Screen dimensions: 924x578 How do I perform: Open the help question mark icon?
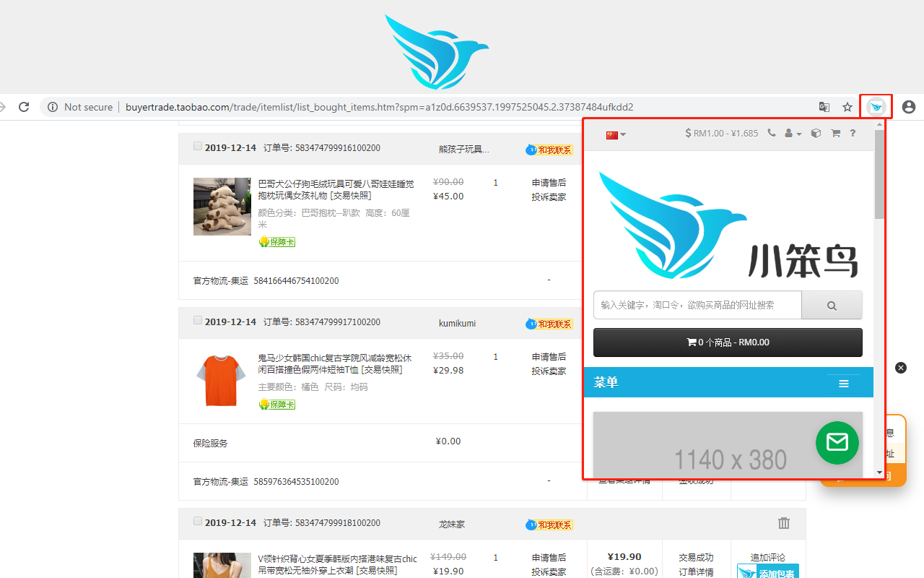tap(853, 133)
